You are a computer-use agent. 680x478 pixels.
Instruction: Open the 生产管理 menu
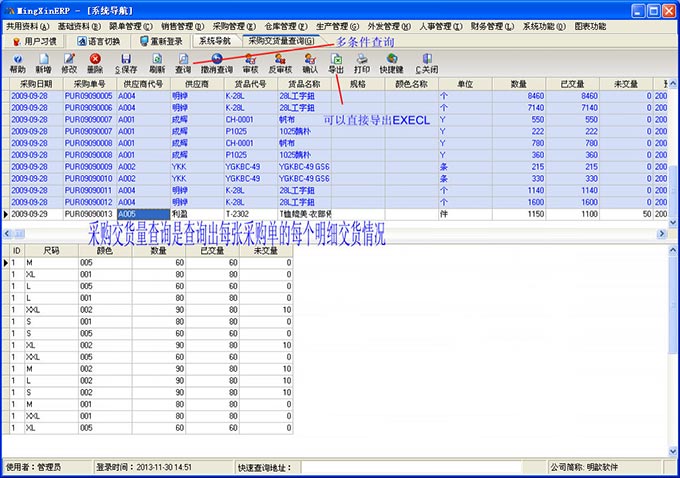point(337,26)
